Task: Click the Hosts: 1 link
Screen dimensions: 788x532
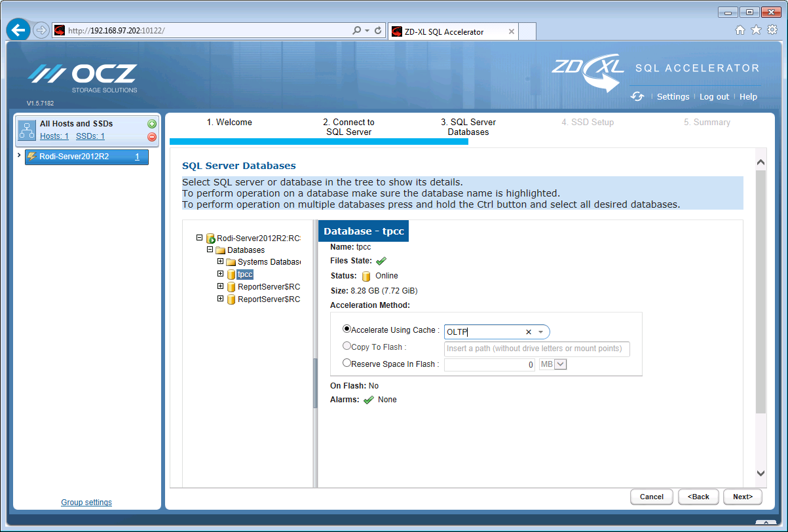Action: pyautogui.click(x=54, y=136)
